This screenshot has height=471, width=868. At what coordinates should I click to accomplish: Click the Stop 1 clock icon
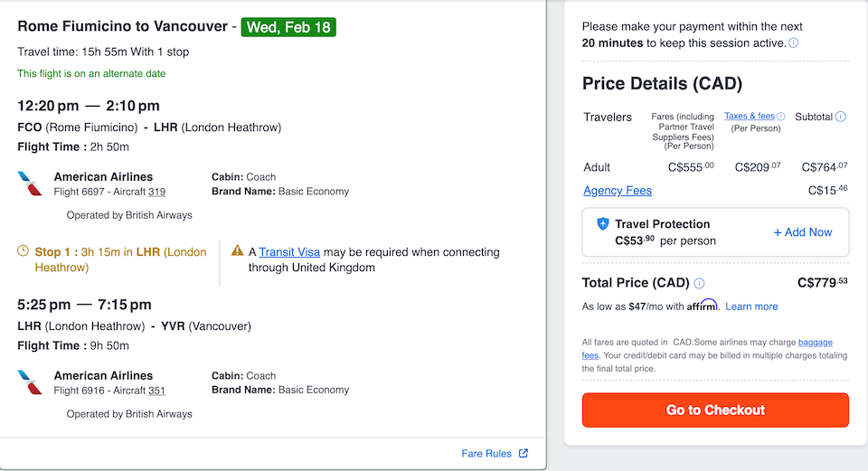click(24, 252)
